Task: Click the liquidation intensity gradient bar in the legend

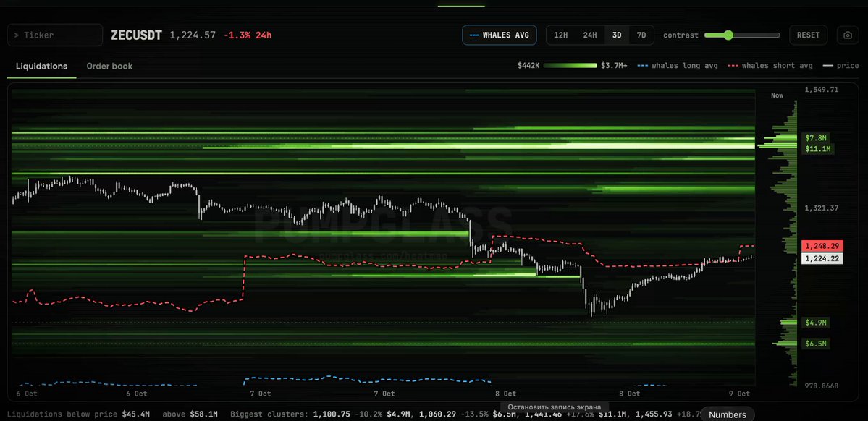Action: 570,66
